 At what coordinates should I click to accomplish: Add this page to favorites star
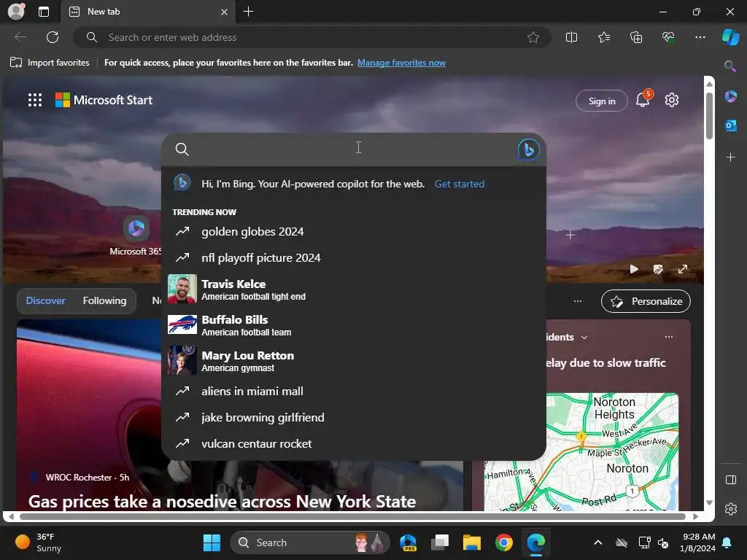coord(533,37)
